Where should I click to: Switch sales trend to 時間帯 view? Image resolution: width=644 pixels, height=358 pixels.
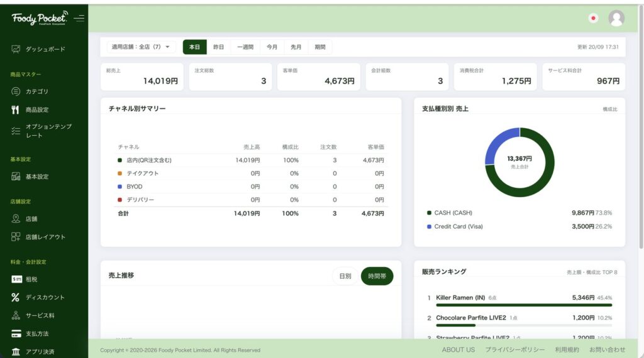coord(377,276)
